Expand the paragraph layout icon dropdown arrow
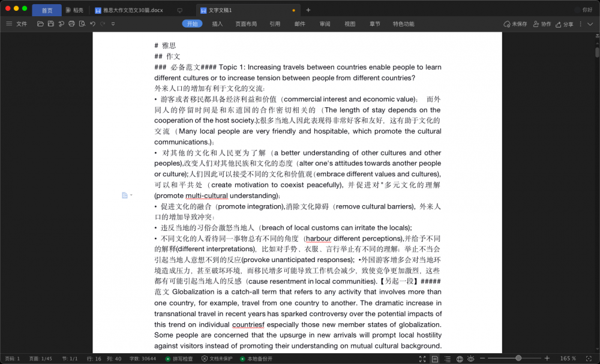The height and width of the screenshot is (364, 600). (131, 195)
